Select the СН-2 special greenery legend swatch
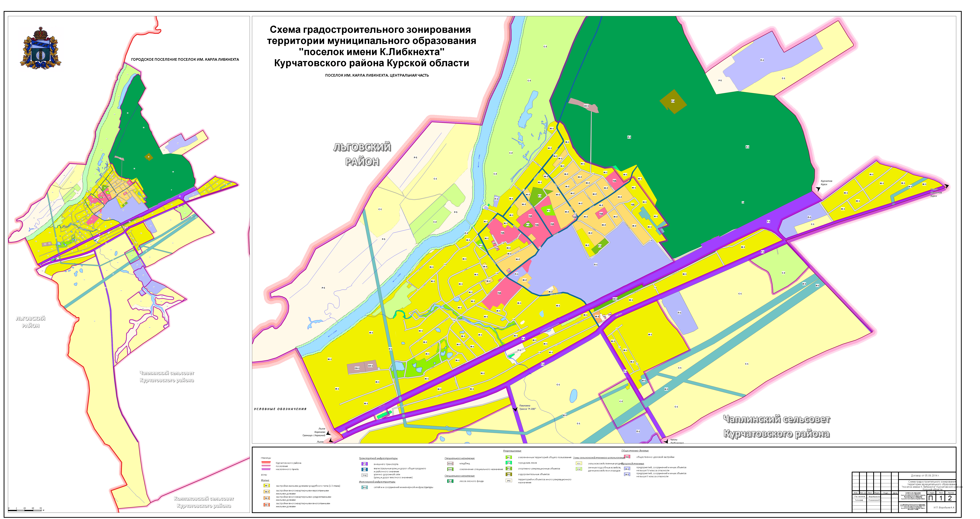 [450, 469]
